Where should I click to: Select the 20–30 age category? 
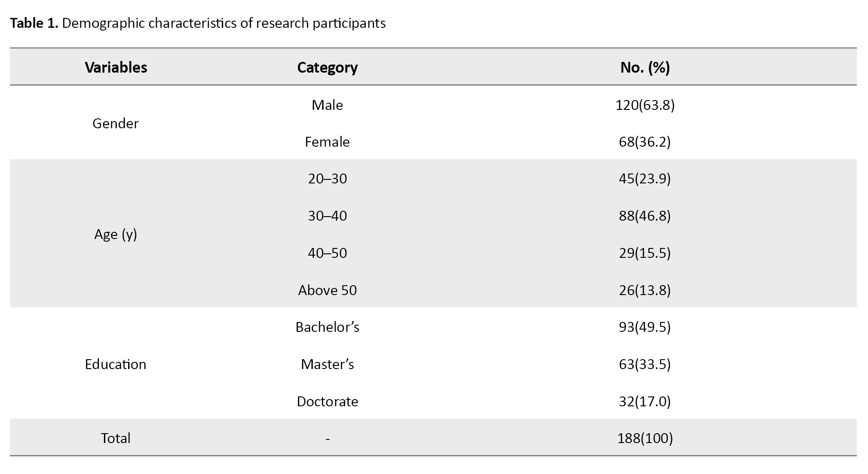point(327,178)
